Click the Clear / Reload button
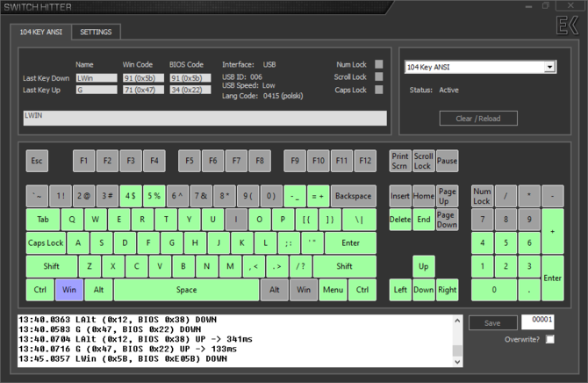This screenshot has width=588, height=383. pyautogui.click(x=478, y=119)
